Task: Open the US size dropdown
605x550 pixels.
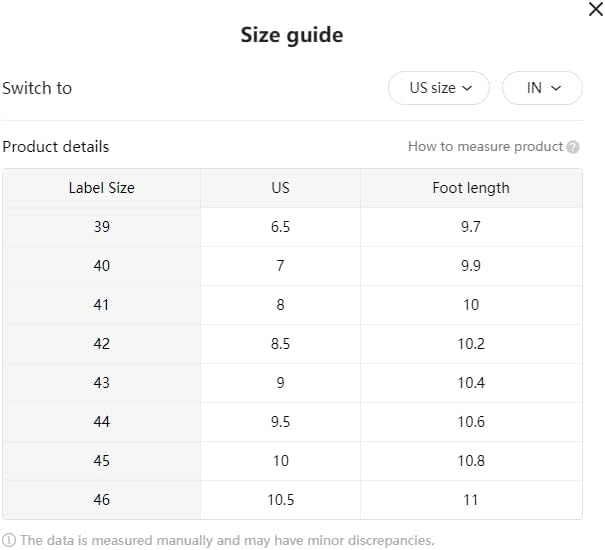Action: (439, 88)
